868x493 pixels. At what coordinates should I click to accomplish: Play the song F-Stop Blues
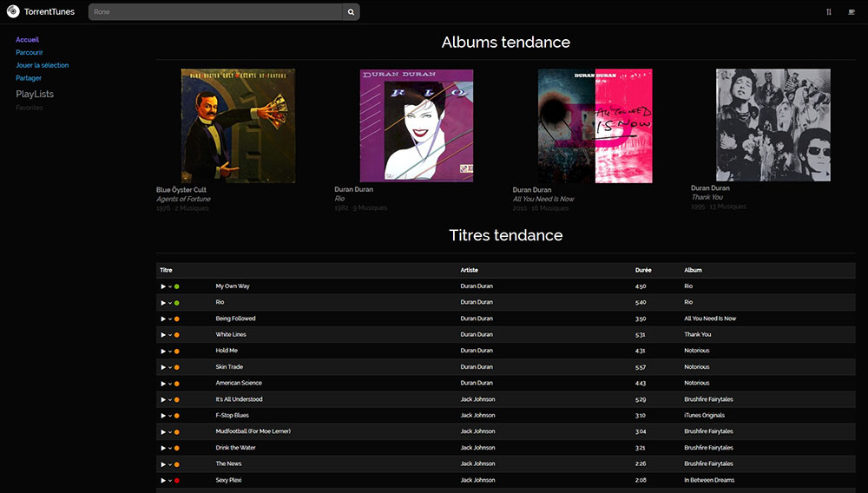click(x=163, y=416)
